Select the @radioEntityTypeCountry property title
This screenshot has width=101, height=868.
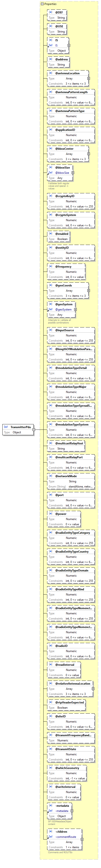point(72,552)
